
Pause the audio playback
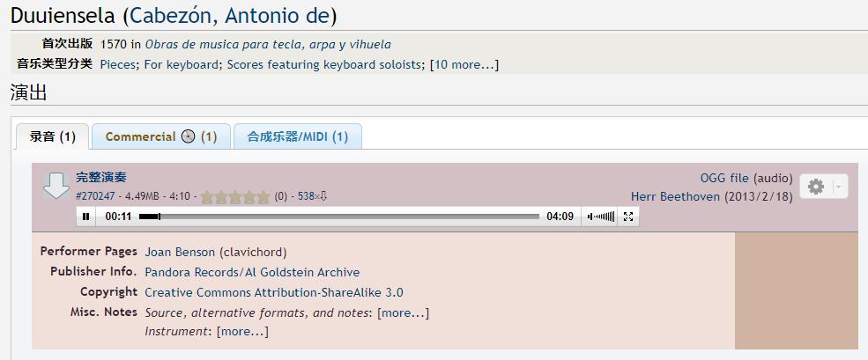coord(85,217)
